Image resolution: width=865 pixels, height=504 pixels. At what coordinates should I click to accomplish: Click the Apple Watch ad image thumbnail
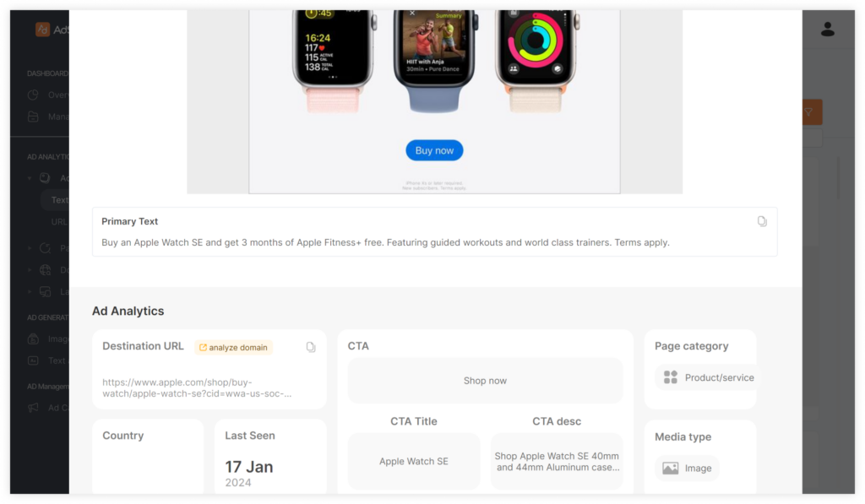tap(434, 101)
